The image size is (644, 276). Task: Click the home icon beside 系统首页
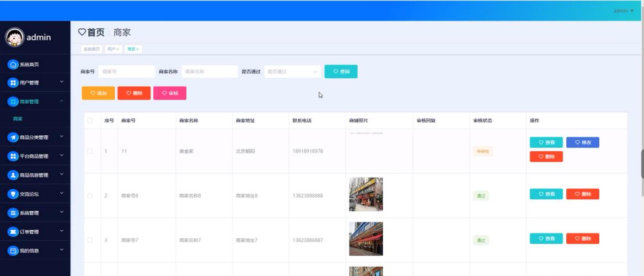(x=13, y=65)
